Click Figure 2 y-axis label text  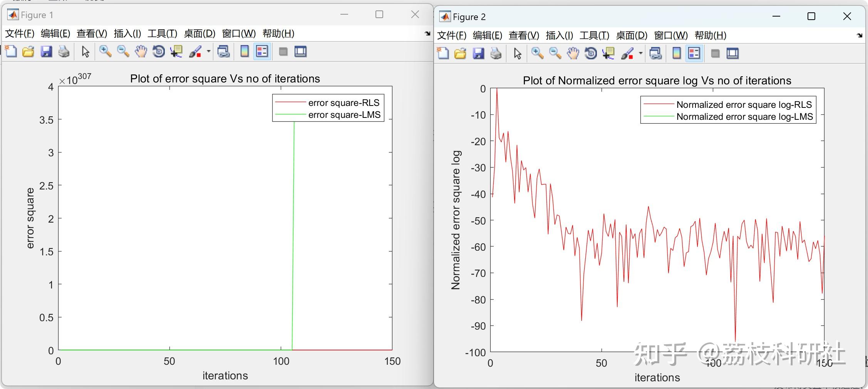[x=456, y=220]
